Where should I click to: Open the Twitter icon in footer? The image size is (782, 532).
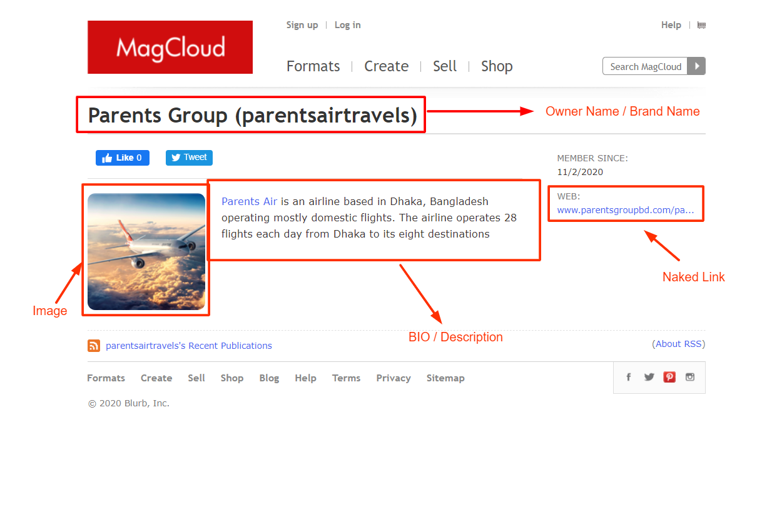click(x=649, y=377)
